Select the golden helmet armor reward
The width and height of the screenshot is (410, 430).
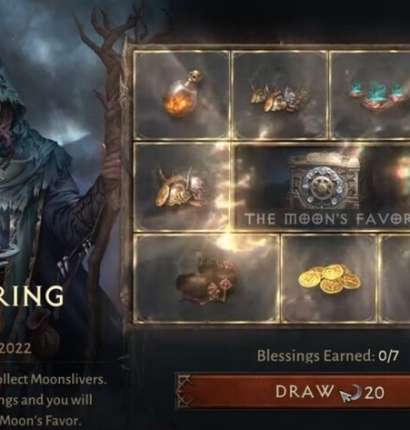pyautogui.click(x=181, y=187)
